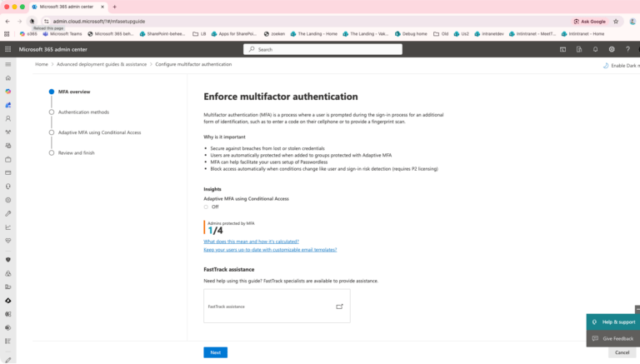Screen dimensions: 640x364
Task: Open the Reports chart icon in sidebar
Action: [x=7, y=227]
